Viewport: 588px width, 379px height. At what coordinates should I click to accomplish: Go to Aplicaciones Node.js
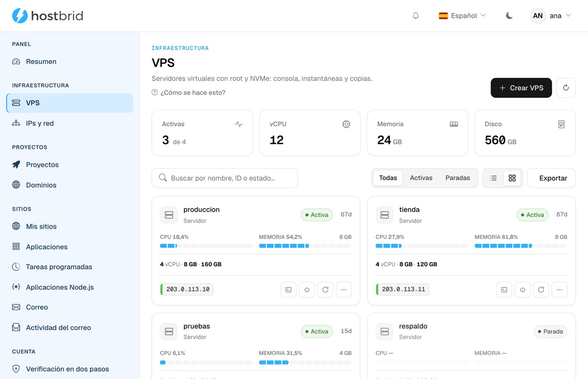[x=70, y=287]
